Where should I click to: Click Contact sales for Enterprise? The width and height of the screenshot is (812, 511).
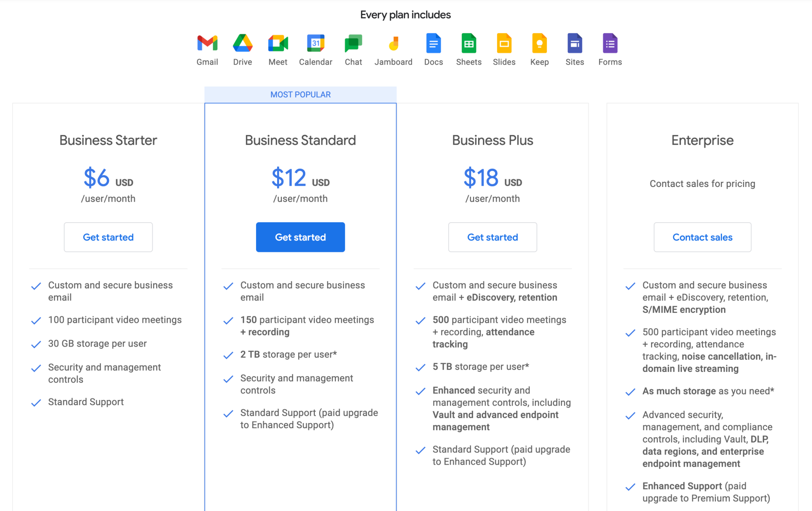tap(702, 236)
